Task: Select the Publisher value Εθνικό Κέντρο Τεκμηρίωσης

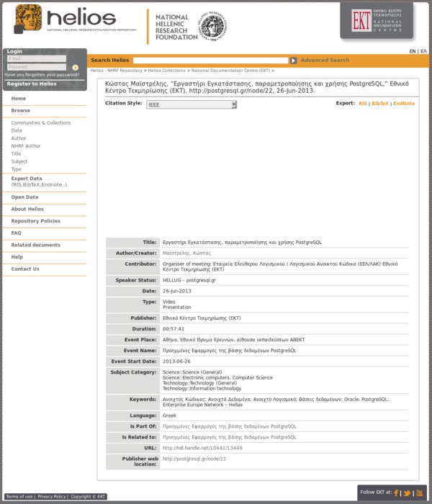Action: [x=202, y=318]
